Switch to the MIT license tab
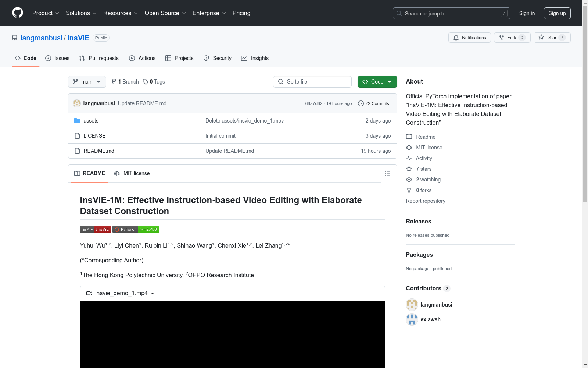588x368 pixels. click(x=132, y=173)
